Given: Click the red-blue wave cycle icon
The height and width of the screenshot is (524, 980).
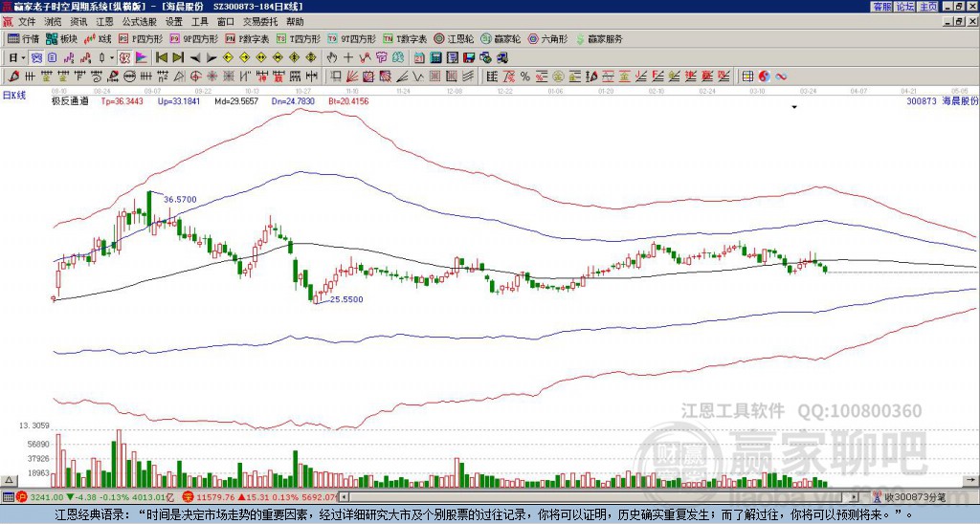Looking at the screenshot, I should [x=781, y=76].
